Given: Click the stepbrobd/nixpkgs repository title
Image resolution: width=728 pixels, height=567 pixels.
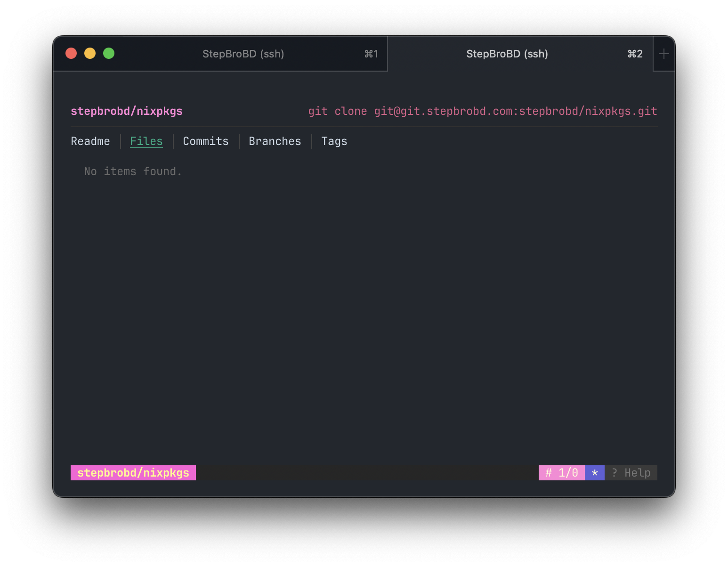Looking at the screenshot, I should tap(127, 111).
